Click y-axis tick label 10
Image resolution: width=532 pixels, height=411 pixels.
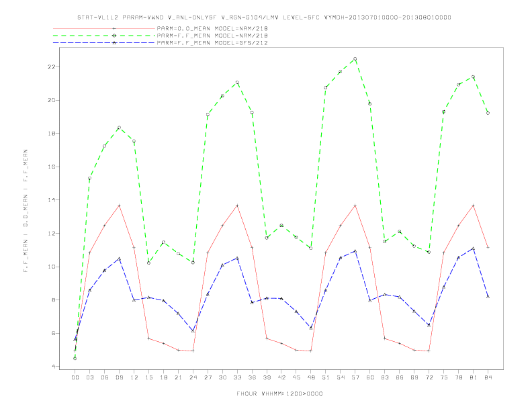tap(51, 267)
